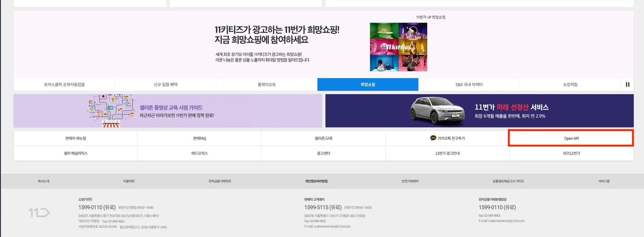644x237 pixels.
Task: Open the 판매자 매뉴얼 link
Action: coord(75,138)
